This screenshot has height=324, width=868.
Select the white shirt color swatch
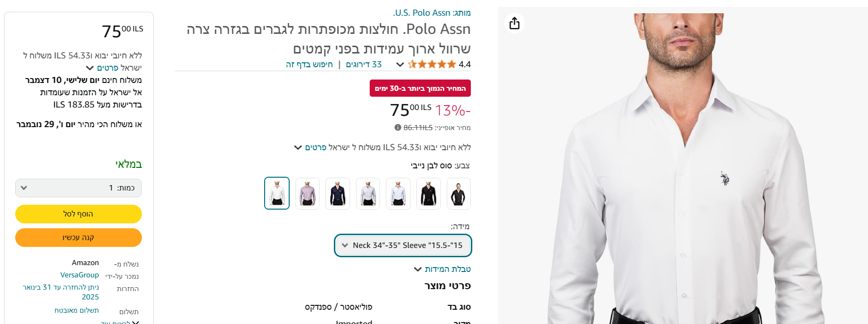pyautogui.click(x=277, y=193)
